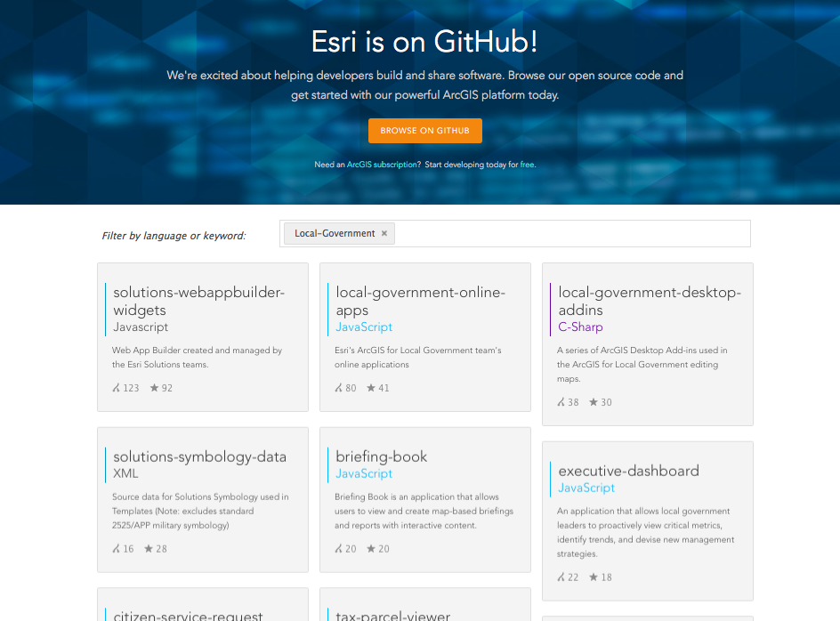Image resolution: width=840 pixels, height=621 pixels.
Task: Click 'An application that allows local government' description
Action: [645, 533]
